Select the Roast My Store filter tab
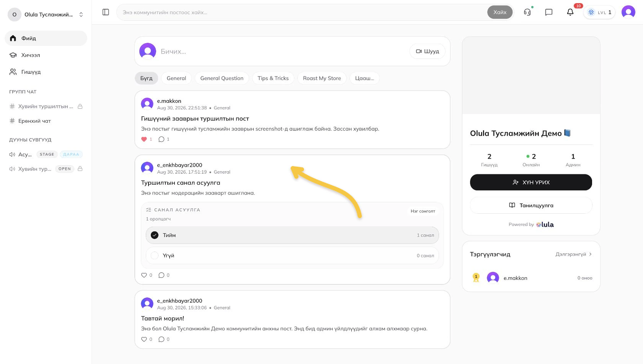 click(322, 78)
